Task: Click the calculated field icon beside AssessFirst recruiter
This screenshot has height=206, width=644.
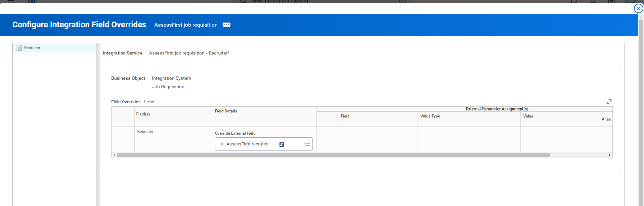Action: point(282,144)
